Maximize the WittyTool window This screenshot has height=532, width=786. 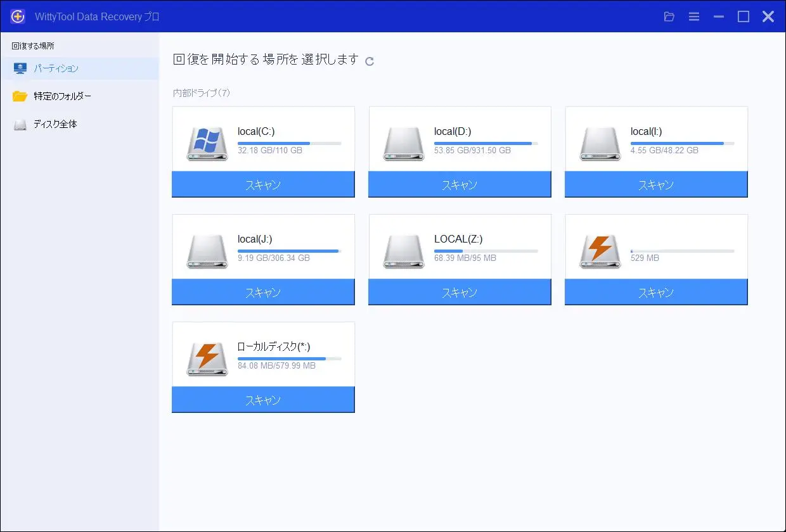[744, 16]
